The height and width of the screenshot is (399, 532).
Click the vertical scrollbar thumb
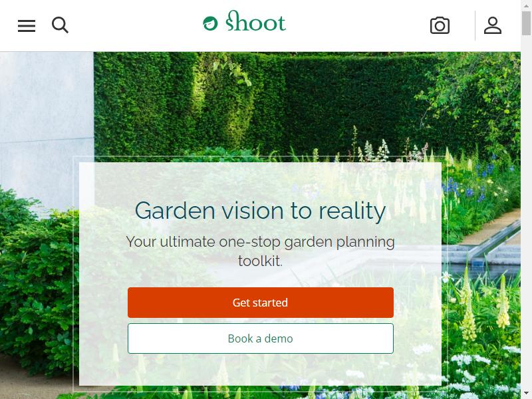tap(526, 23)
